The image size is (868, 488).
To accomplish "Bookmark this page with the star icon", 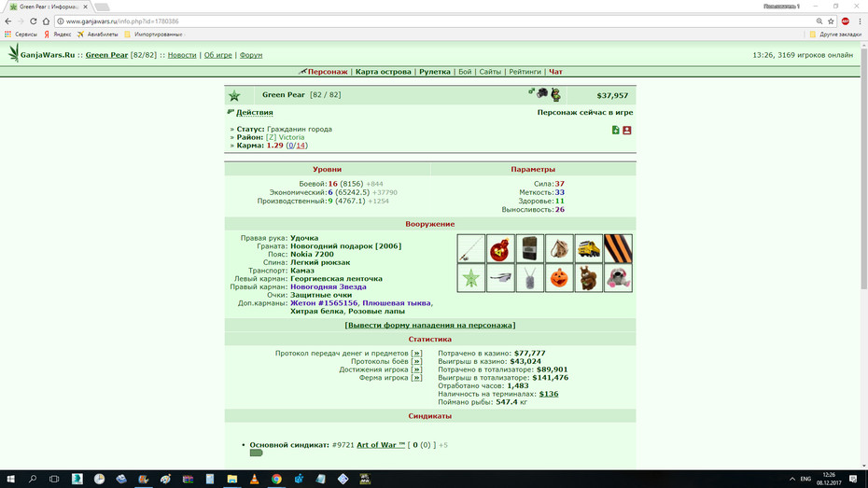I will coord(831,21).
